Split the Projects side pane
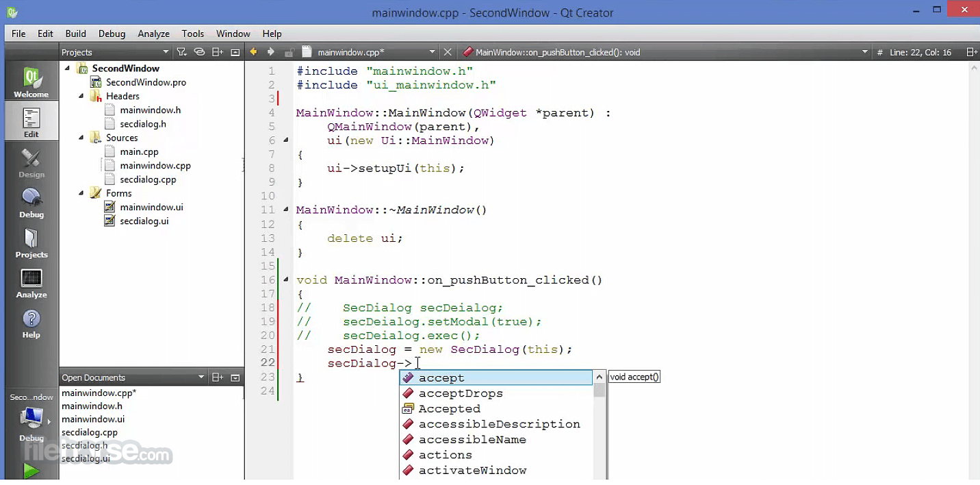Image resolution: width=980 pixels, height=485 pixels. coord(218,52)
